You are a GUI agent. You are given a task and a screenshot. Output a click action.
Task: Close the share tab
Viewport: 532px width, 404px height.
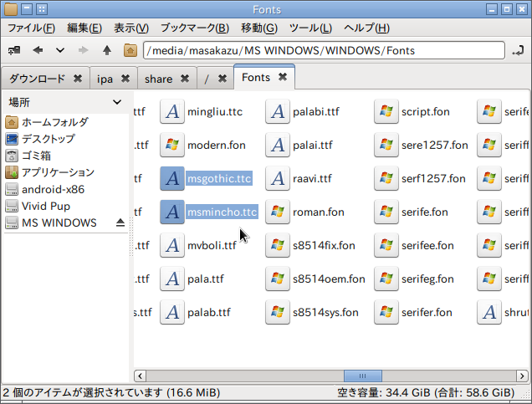[185, 79]
